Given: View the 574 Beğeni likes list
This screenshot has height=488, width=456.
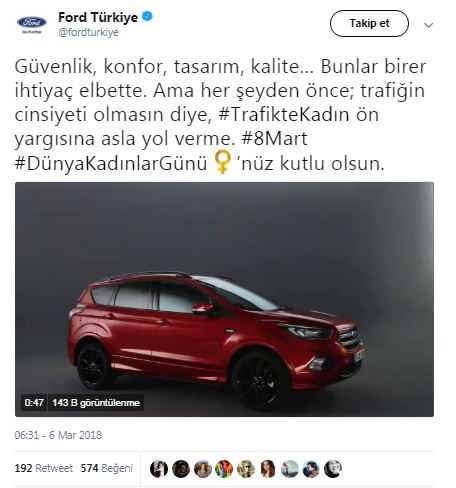Looking at the screenshot, I should 107,468.
